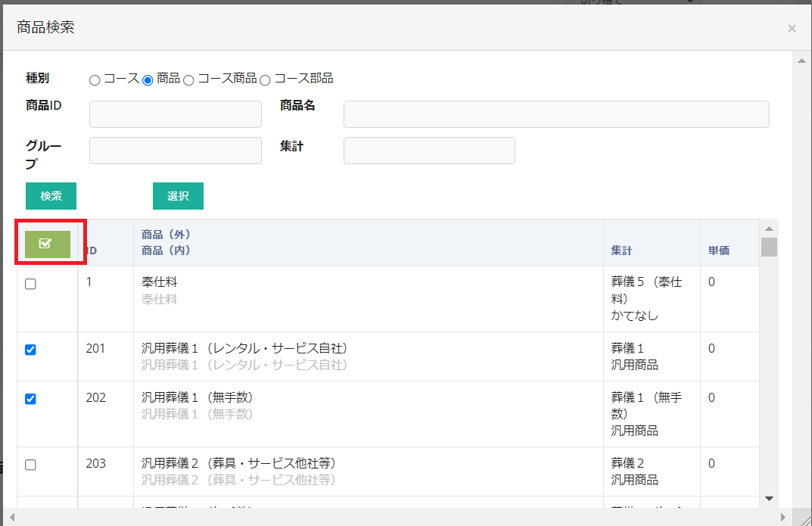Viewport: 812px width, 526px height.
Task: Choose the コース商品 radio option
Action: 189,79
